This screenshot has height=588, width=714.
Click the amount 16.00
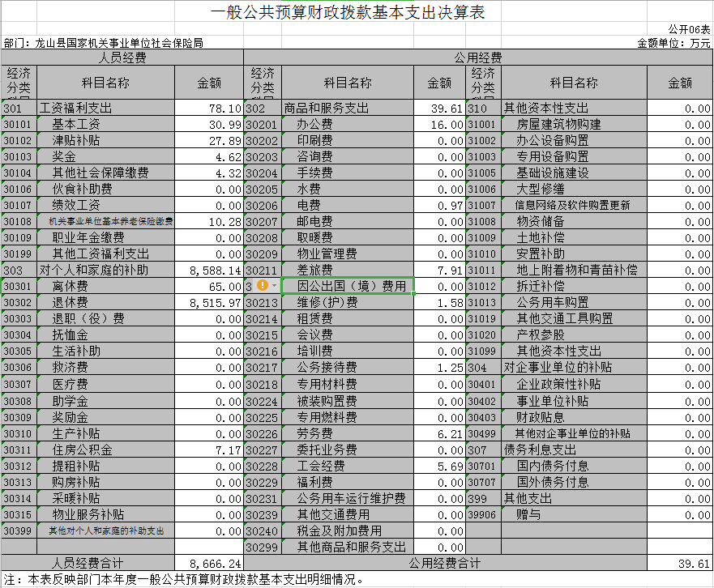(x=440, y=124)
